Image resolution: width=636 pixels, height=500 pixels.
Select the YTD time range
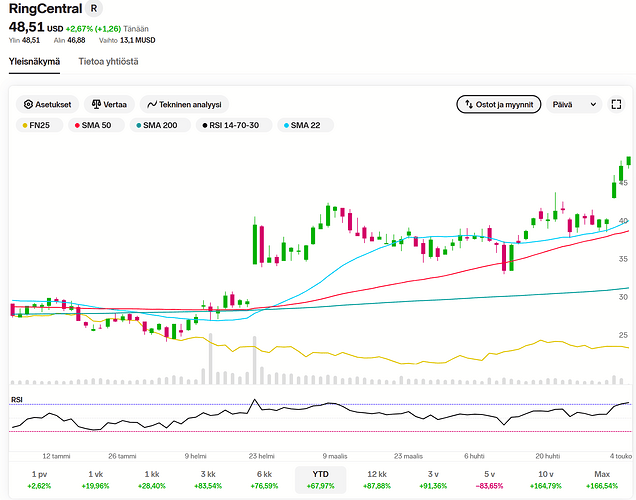coord(320,479)
